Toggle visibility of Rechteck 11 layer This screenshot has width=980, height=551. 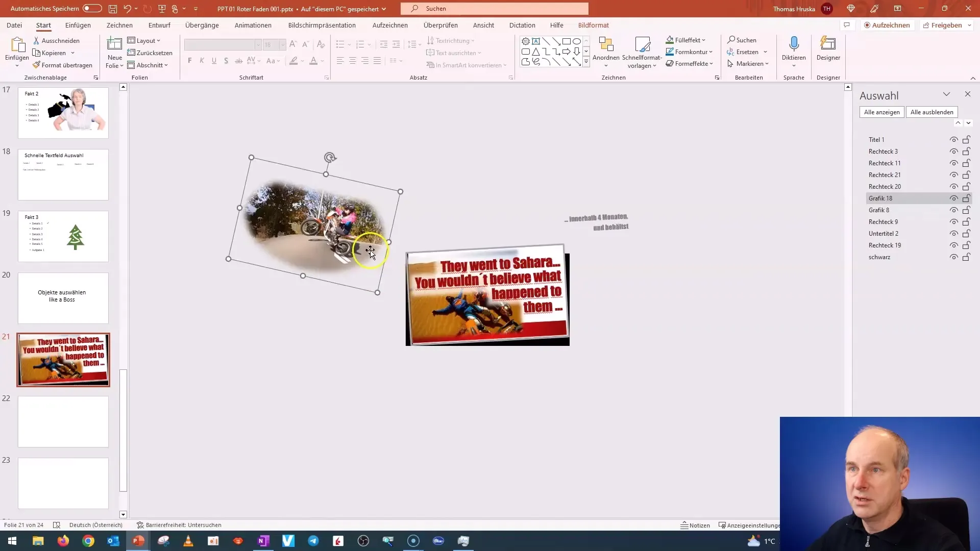(x=954, y=163)
